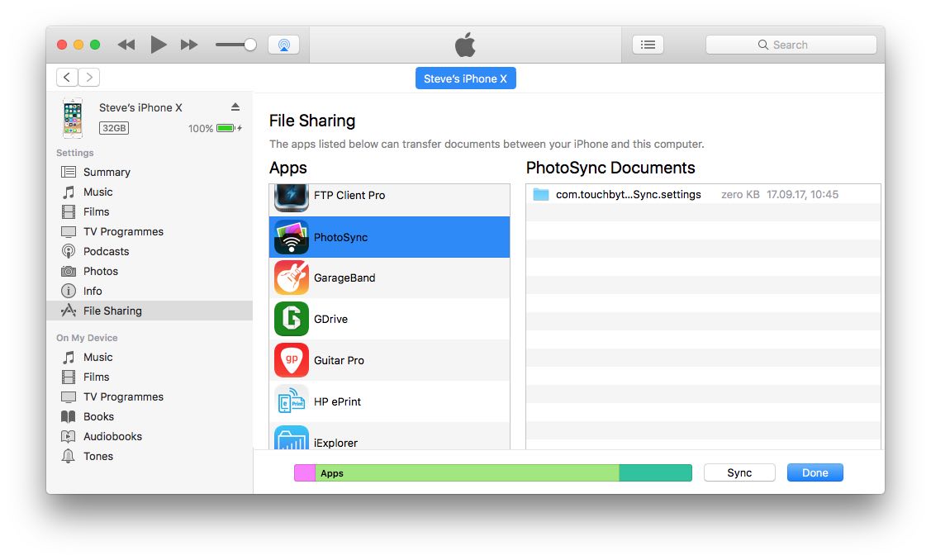Open Books on device
931x560 pixels.
(x=149, y=416)
